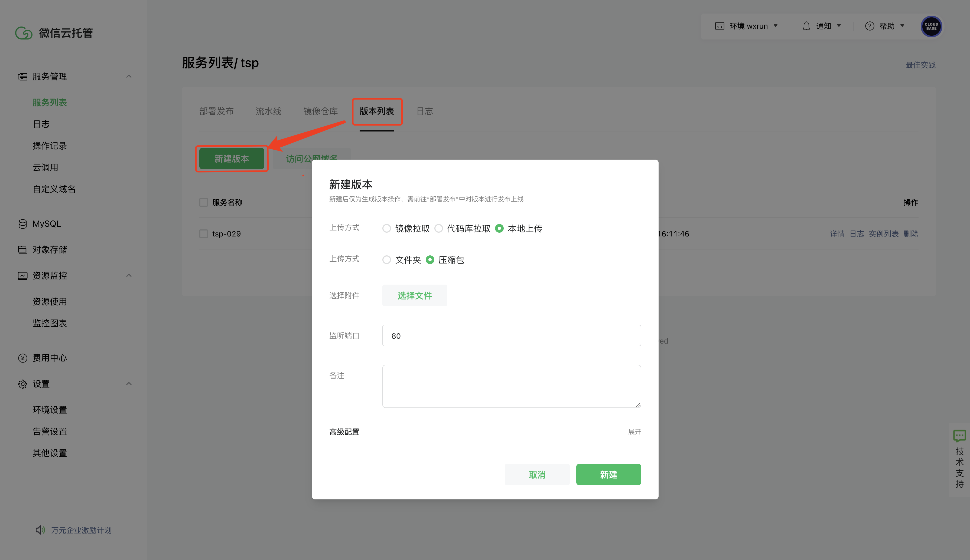Select the 镜像拉取 radio option
Image resolution: width=970 pixels, height=560 pixels.
386,228
